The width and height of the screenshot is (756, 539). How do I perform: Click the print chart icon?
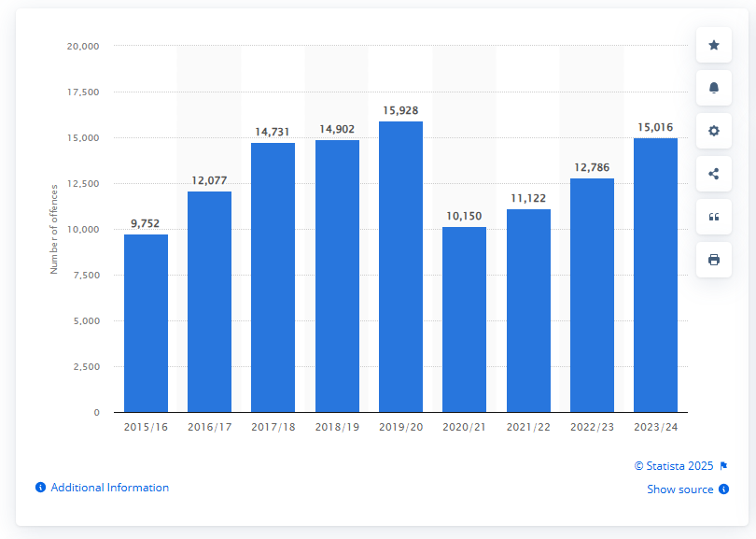point(714,260)
